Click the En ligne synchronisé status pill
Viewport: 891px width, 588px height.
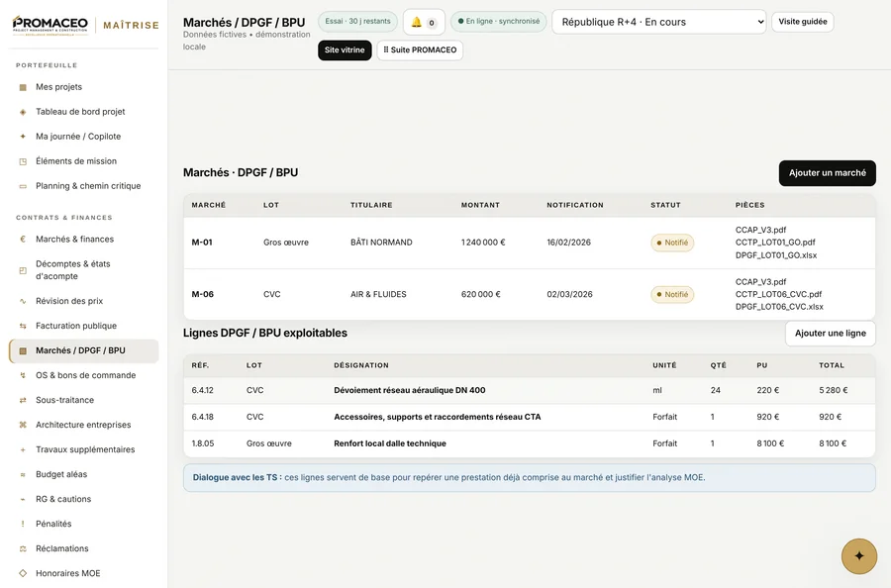499,22
